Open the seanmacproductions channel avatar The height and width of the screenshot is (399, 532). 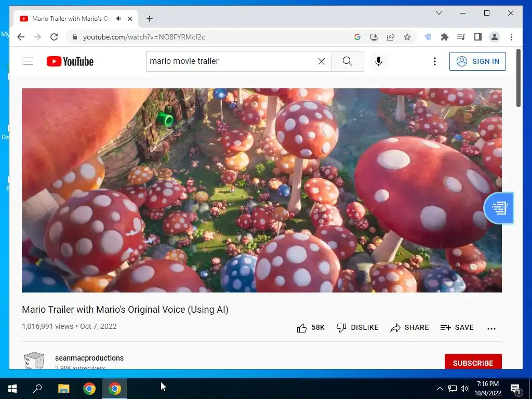click(x=34, y=361)
